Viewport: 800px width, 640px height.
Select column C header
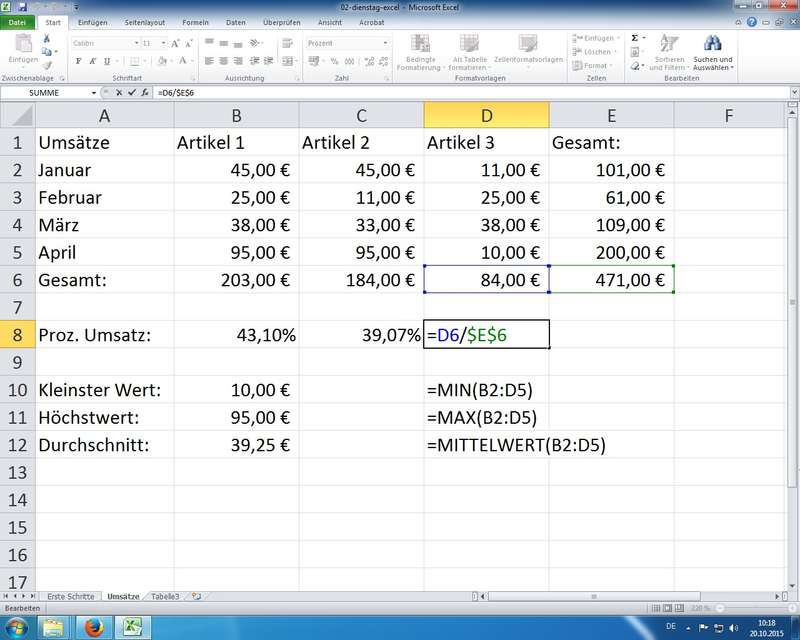361,116
